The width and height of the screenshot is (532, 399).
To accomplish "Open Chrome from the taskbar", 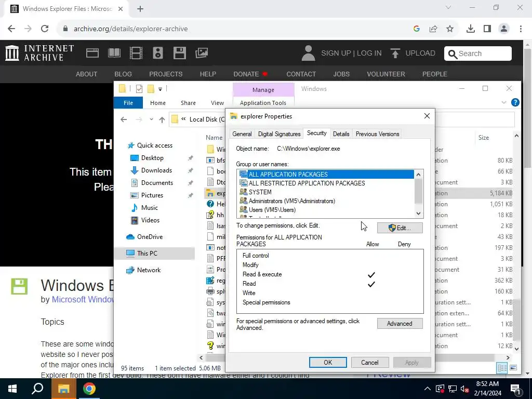I will 89,389.
